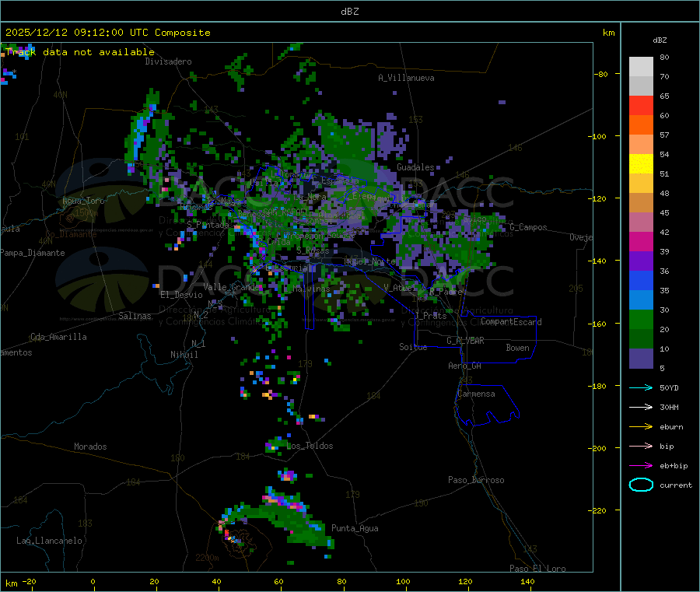Click the Punta_Agua map label
700x592 pixels.
[x=355, y=528]
